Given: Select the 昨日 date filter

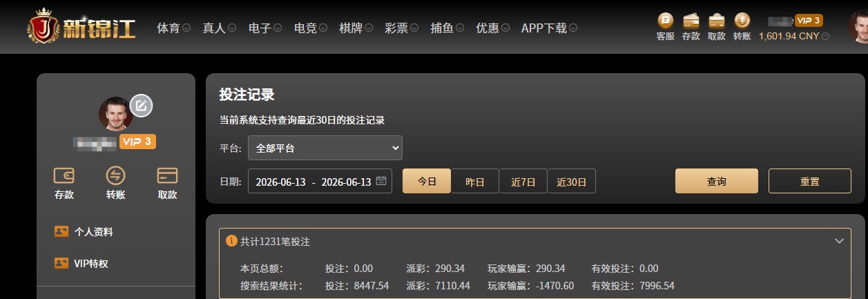Looking at the screenshot, I should (475, 182).
